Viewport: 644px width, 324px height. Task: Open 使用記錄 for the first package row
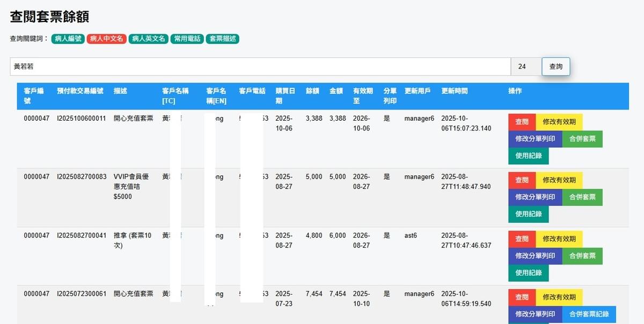(528, 156)
